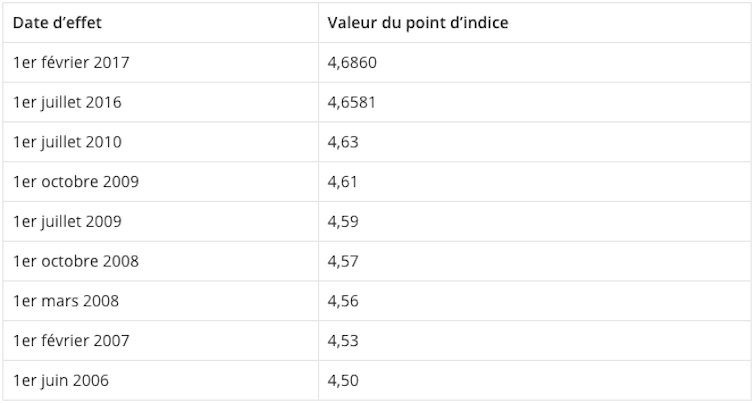This screenshot has height=403, width=754.
Task: Click the value cell "4,56"
Action: (x=343, y=301)
